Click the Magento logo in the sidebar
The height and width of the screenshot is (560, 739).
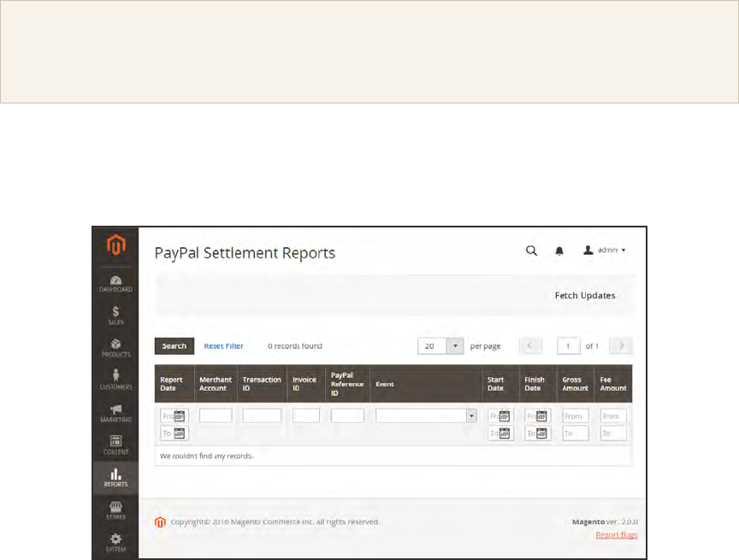tap(115, 245)
